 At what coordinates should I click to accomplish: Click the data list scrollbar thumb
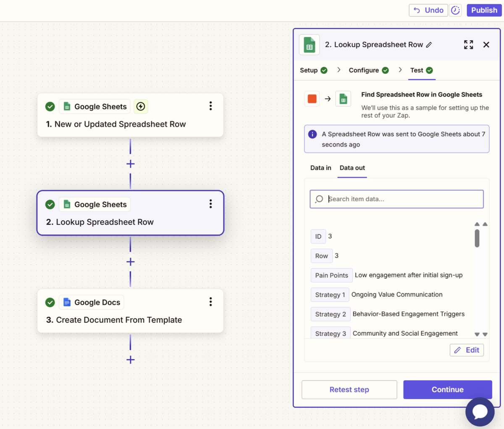[x=477, y=238]
